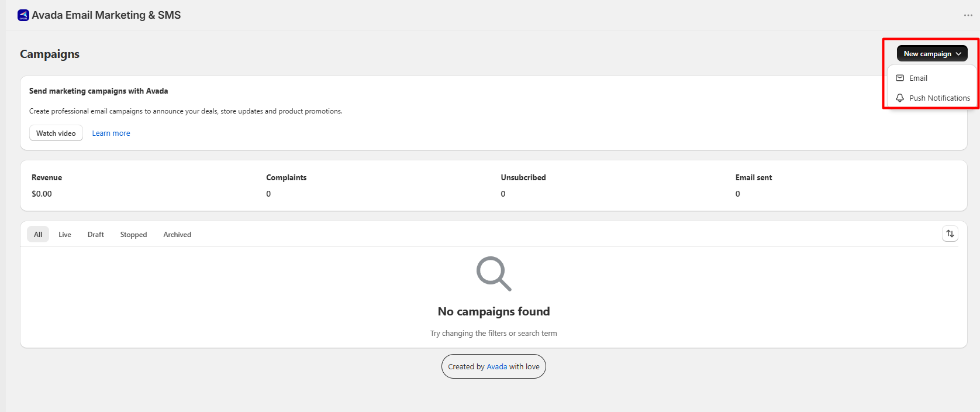The width and height of the screenshot is (980, 412).
Task: Choose Email from the campaign menu
Action: pyautogui.click(x=932, y=78)
